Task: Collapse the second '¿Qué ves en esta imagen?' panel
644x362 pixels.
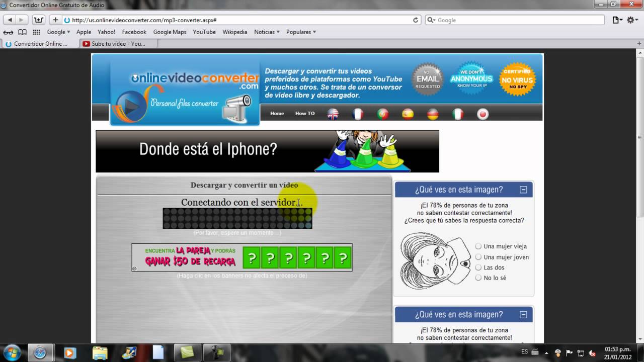Action: (523, 314)
